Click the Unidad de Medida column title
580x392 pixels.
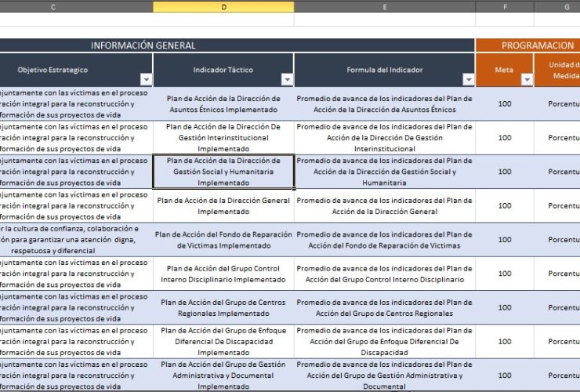coord(564,70)
